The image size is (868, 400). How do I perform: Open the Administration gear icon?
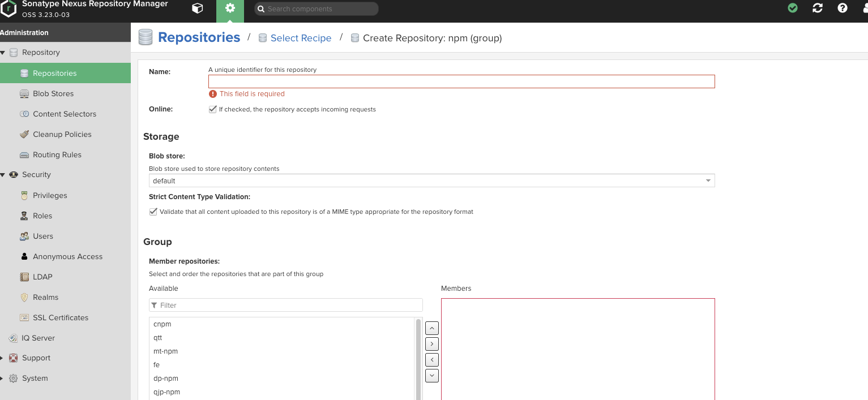click(230, 8)
